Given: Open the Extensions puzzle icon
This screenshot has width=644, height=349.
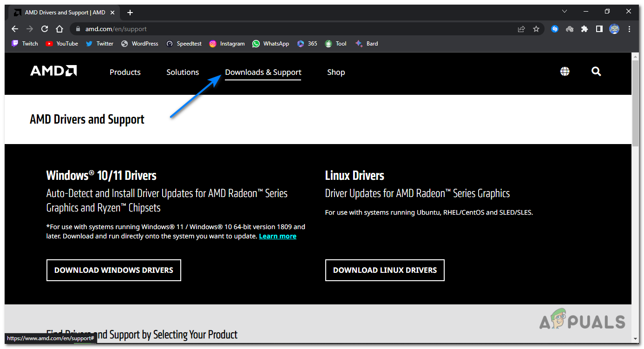Looking at the screenshot, I should [x=585, y=29].
